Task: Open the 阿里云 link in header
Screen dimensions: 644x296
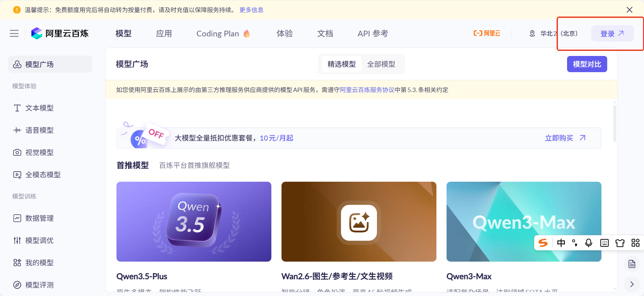Action: (487, 33)
